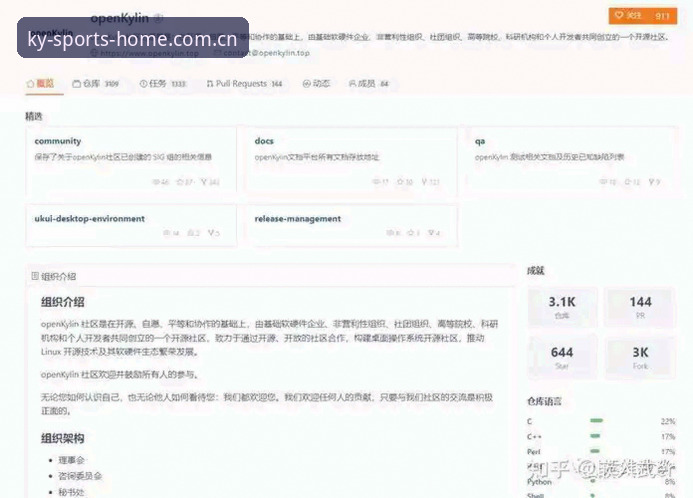The image size is (693, 498).
Task: Open the 任务 issues tab
Action: [x=163, y=84]
